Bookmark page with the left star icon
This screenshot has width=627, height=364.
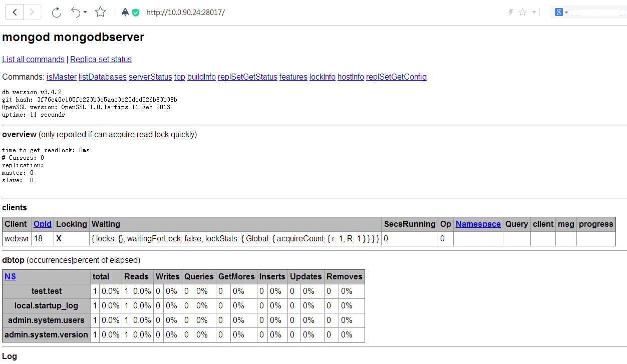(x=101, y=12)
